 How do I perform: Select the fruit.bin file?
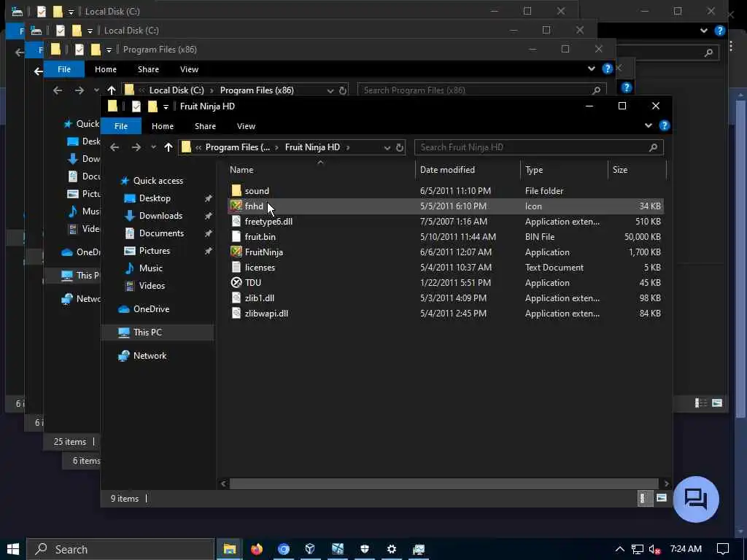point(260,237)
